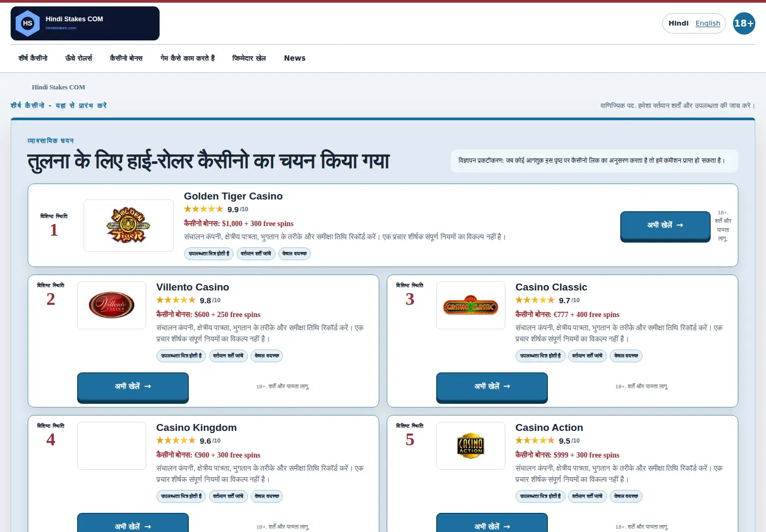
Task: Open the Casino Action title
Action: click(549, 428)
